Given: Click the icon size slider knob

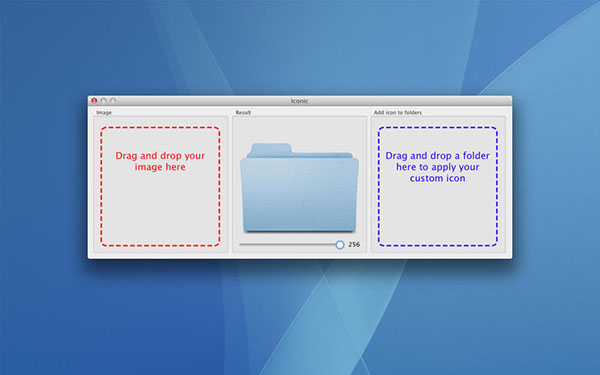Looking at the screenshot, I should tap(340, 245).
